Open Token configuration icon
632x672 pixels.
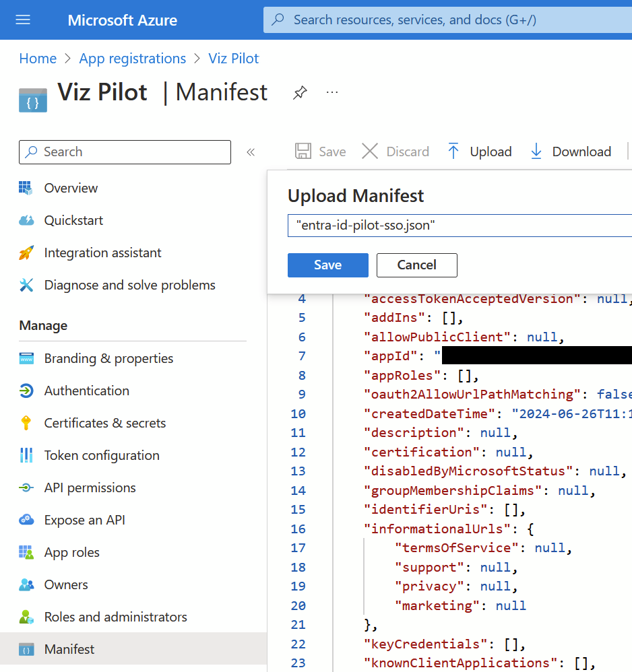(26, 455)
